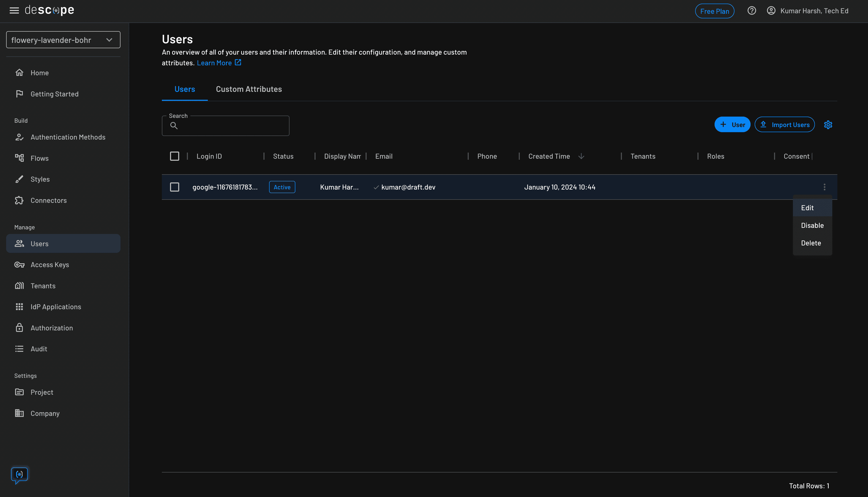Open the Audit log section
Screen dimensions: 868x497
[39, 349]
